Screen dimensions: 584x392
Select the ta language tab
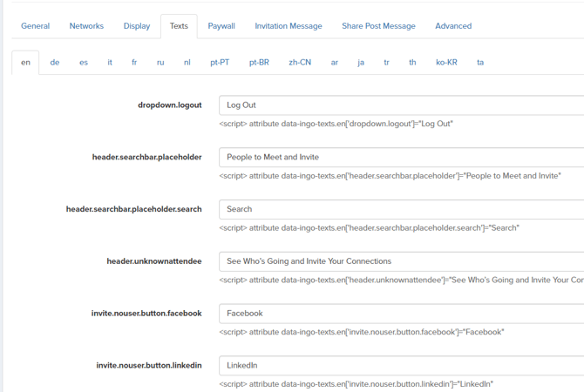pos(480,63)
